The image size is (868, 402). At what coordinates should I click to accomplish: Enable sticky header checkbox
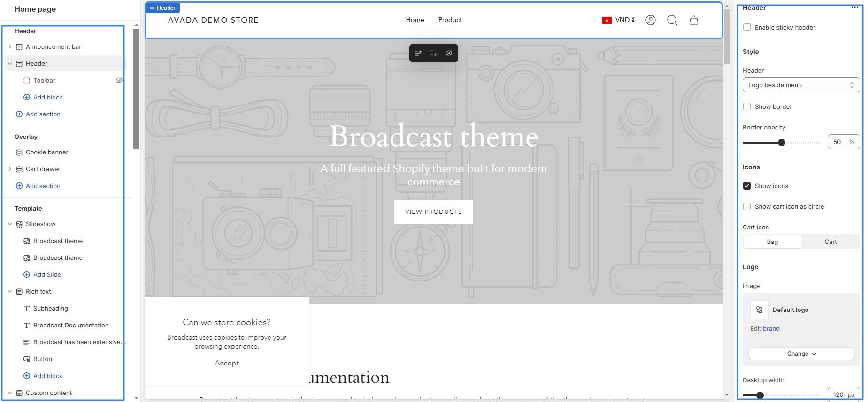(x=747, y=27)
